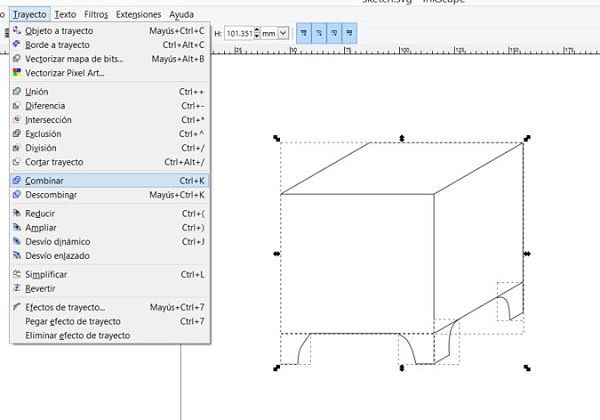Image resolution: width=600 pixels, height=420 pixels.
Task: Choose Simplificar
Action: [110, 274]
